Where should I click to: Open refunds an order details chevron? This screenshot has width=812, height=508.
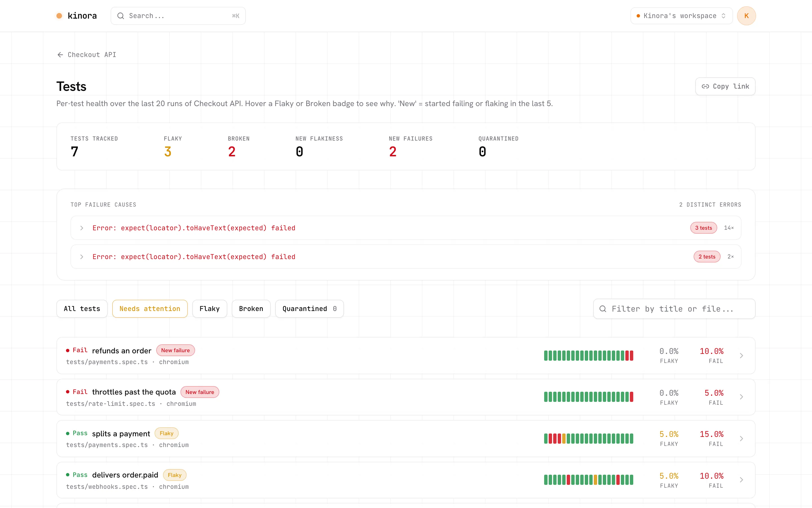tap(741, 356)
